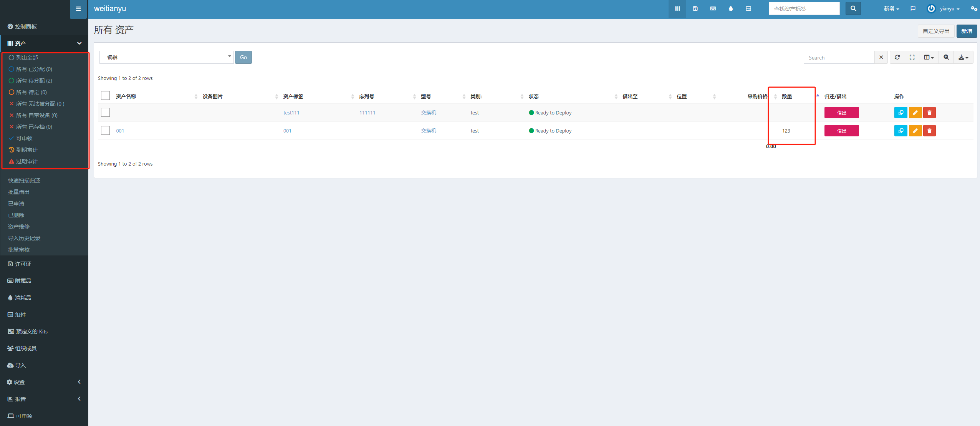Click the advanced search magnifier icon
Screen dimensions: 980x426
click(946, 57)
